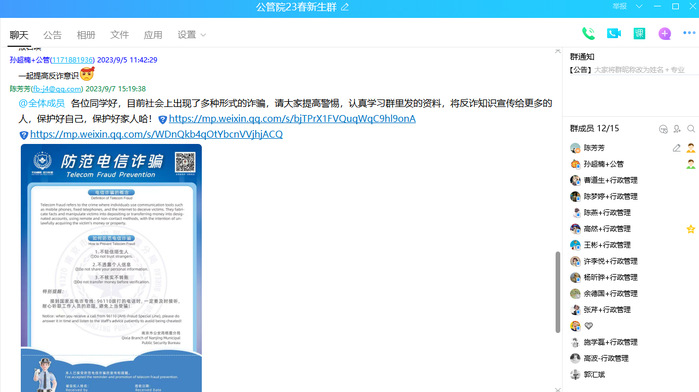This screenshot has width=699, height=392.
Task: Click avatar of 王彬+行政管理
Action: (575, 245)
